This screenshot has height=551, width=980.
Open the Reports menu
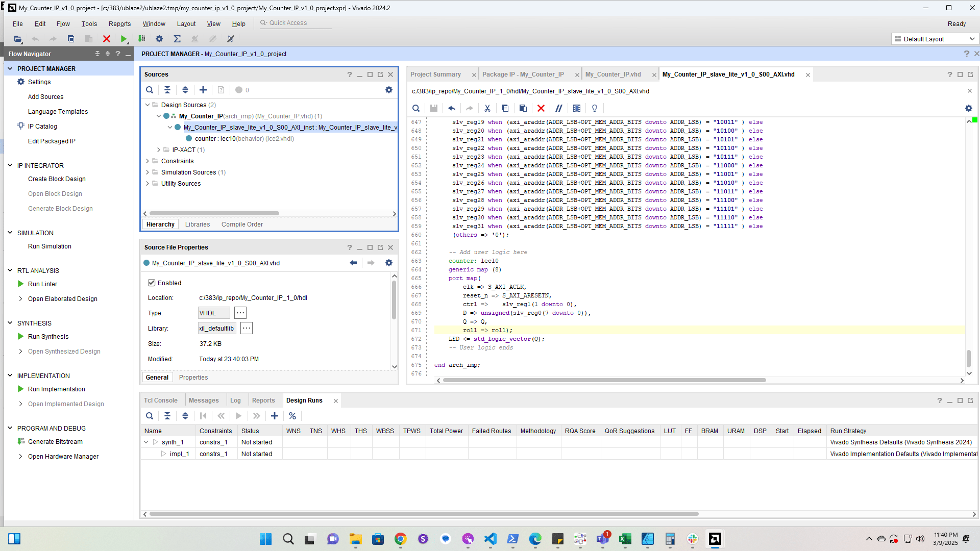pyautogui.click(x=119, y=24)
